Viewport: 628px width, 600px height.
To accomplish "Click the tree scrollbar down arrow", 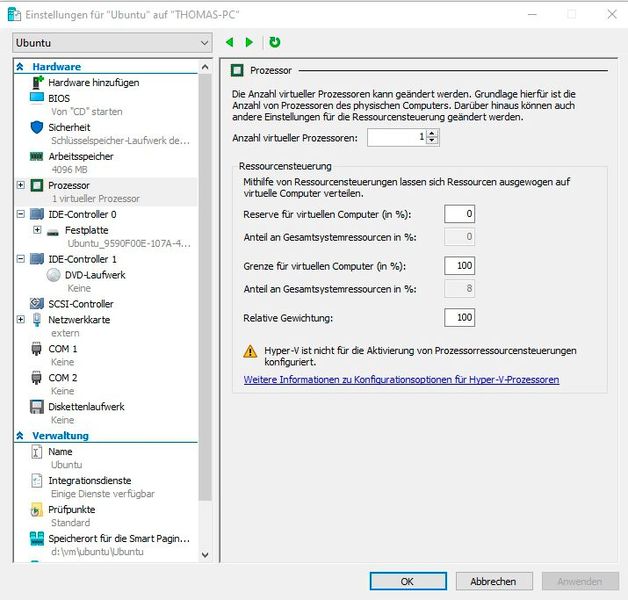I will [205, 555].
